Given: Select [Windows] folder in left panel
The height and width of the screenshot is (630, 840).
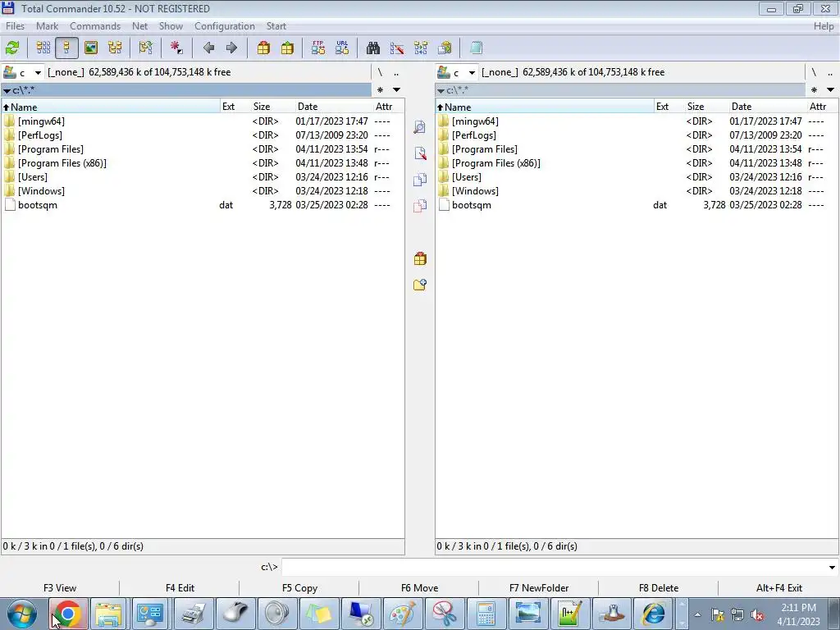Looking at the screenshot, I should [x=203, y=190].
